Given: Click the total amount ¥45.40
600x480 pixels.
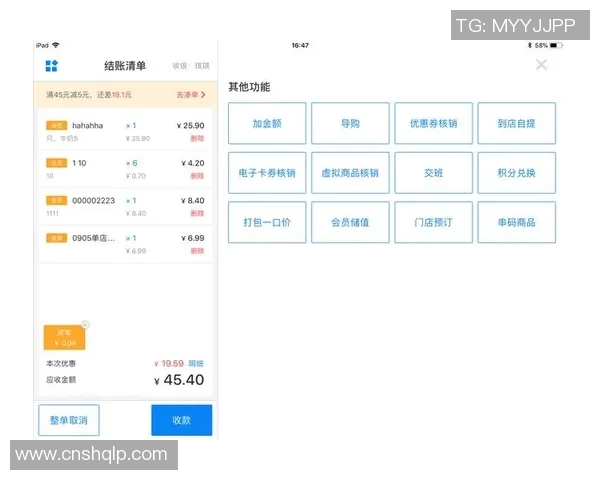Looking at the screenshot, I should (179, 380).
